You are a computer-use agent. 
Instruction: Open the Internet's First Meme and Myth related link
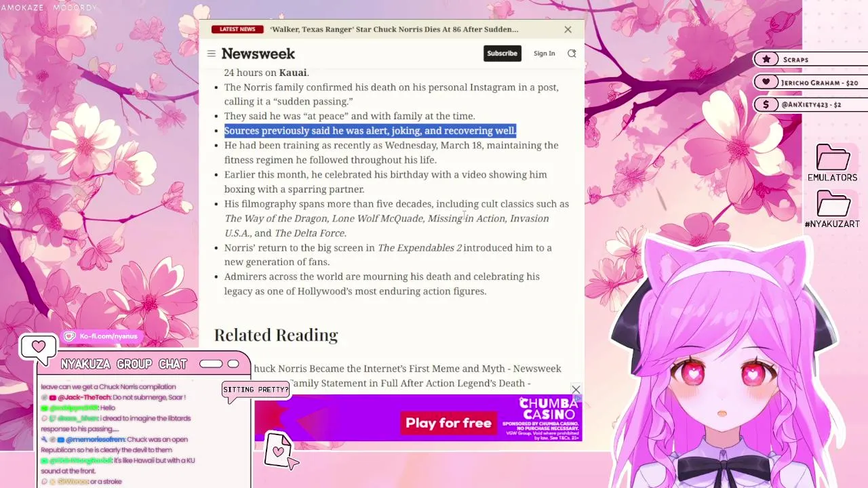(408, 369)
